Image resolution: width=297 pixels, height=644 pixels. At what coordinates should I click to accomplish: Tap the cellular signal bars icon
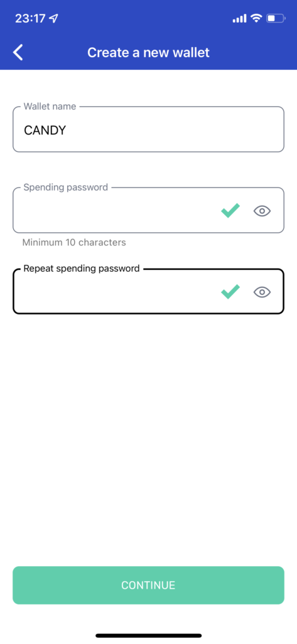tap(240, 18)
